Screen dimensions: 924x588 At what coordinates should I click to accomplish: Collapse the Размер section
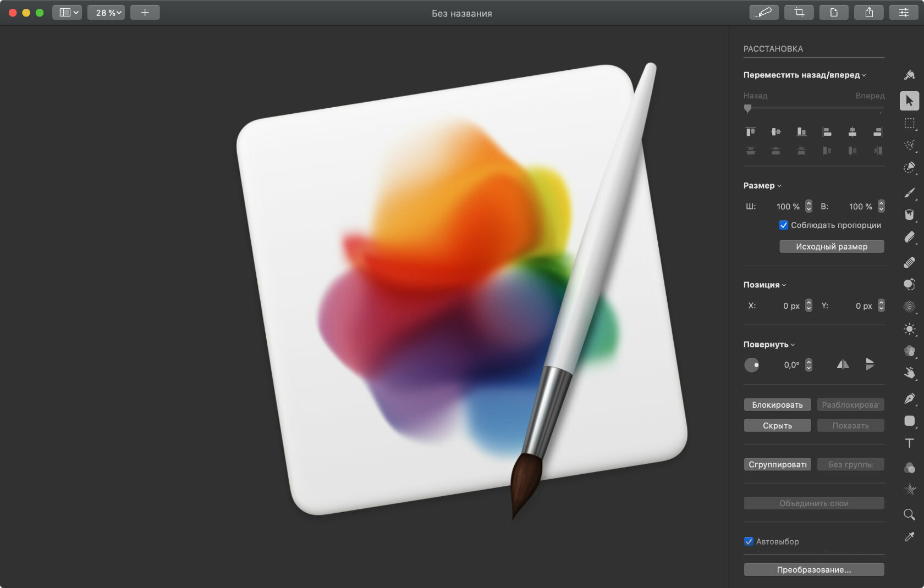click(x=779, y=186)
